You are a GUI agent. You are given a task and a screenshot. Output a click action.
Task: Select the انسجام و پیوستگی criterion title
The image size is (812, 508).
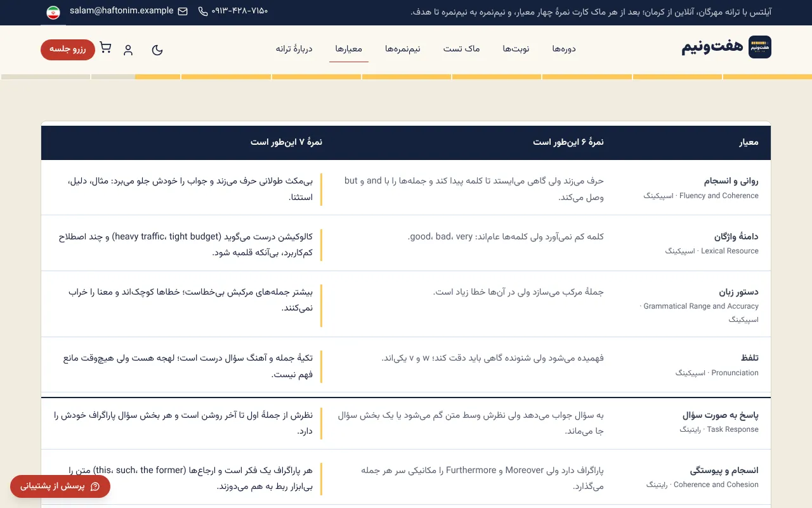tap(724, 471)
